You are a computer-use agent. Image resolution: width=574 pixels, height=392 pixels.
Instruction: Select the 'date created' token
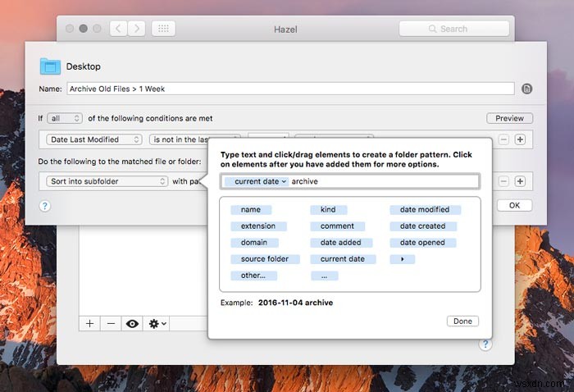(423, 226)
